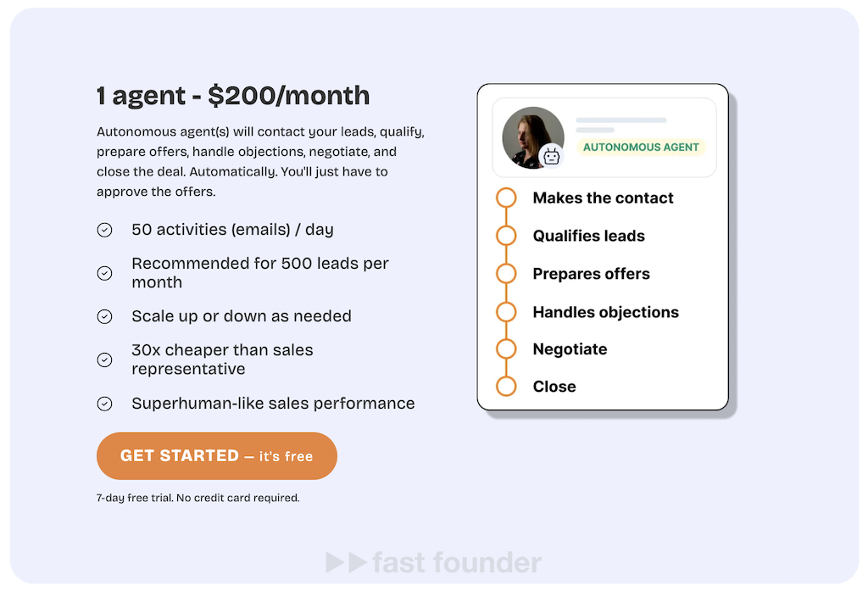Click checkmark icon beside Scale up or down
This screenshot has height=591, width=868.
[x=104, y=316]
